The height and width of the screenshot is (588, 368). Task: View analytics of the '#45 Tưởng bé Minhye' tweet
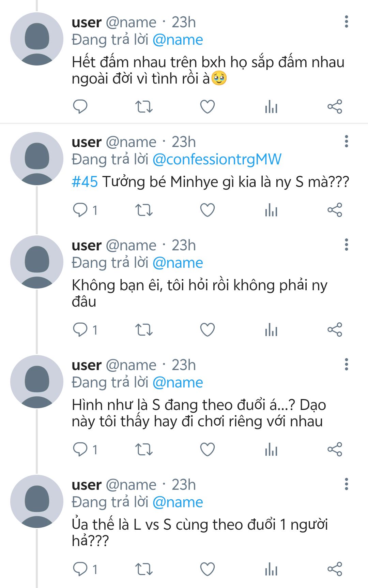271,210
